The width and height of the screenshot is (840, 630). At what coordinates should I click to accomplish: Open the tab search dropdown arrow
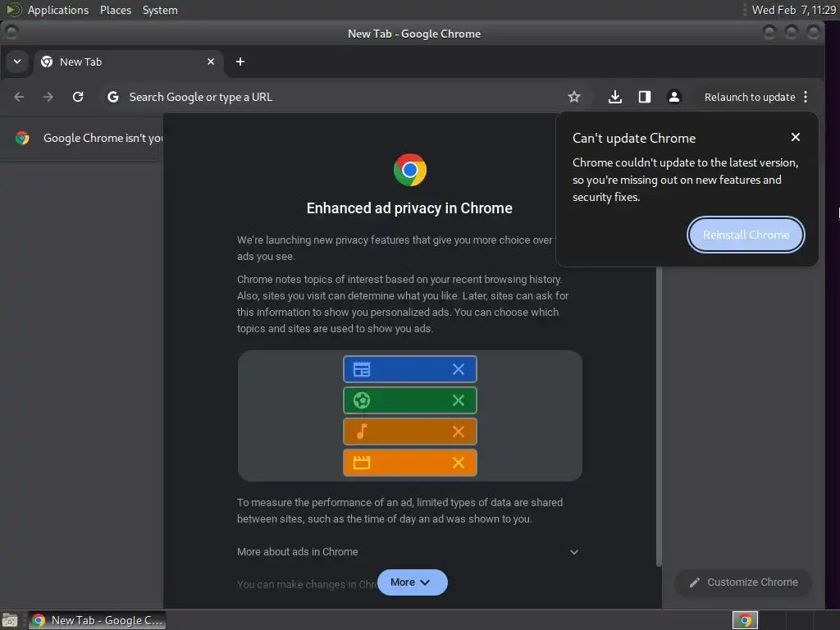(x=17, y=62)
